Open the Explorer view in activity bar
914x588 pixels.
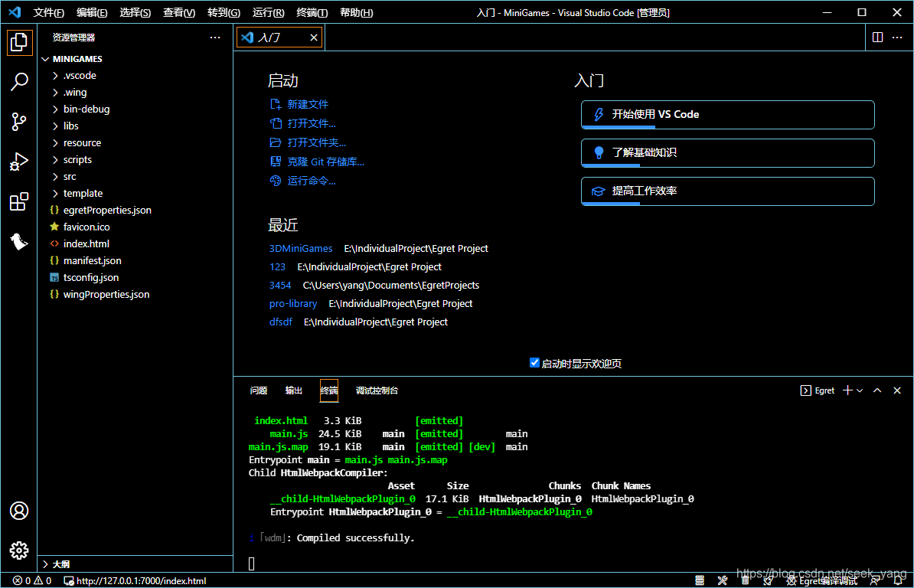[x=19, y=43]
